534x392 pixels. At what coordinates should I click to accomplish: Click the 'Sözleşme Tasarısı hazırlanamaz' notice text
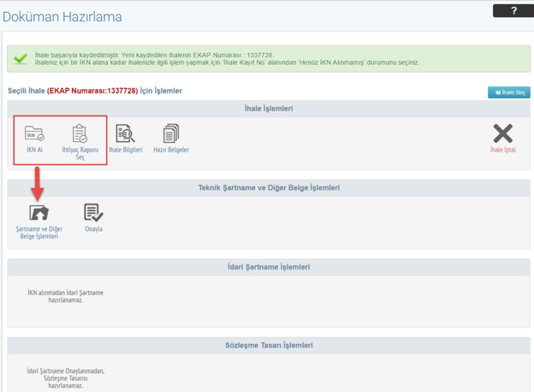(x=65, y=378)
